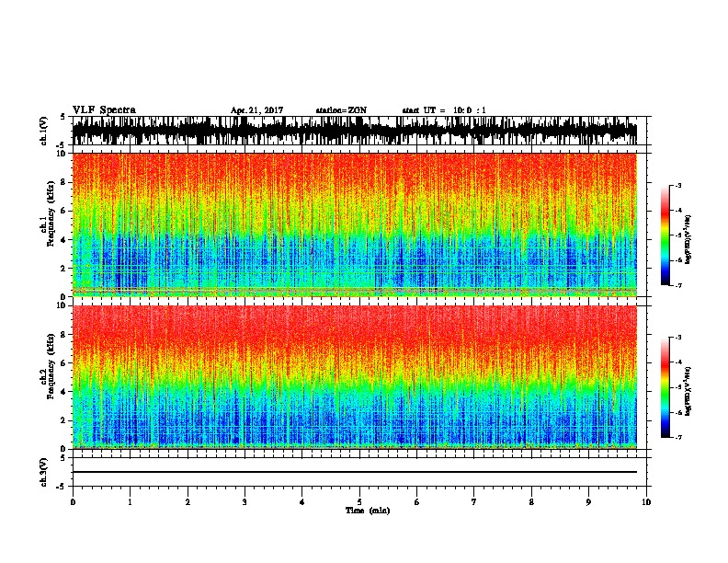Click the "8" kHz tick of ch.1 spectrogram
This screenshot has height=563, width=728.
tap(64, 182)
